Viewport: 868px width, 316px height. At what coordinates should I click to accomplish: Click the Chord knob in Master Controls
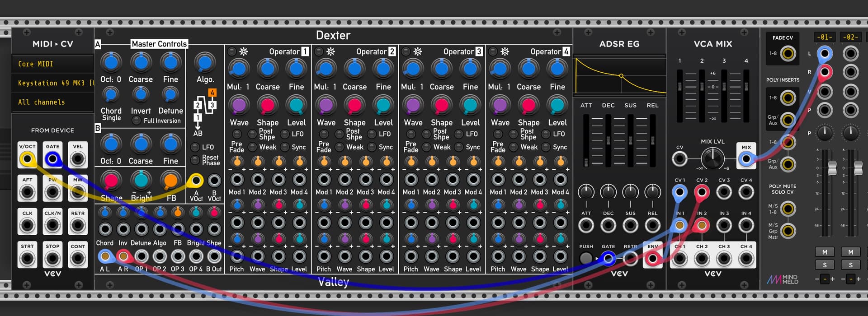(111, 94)
